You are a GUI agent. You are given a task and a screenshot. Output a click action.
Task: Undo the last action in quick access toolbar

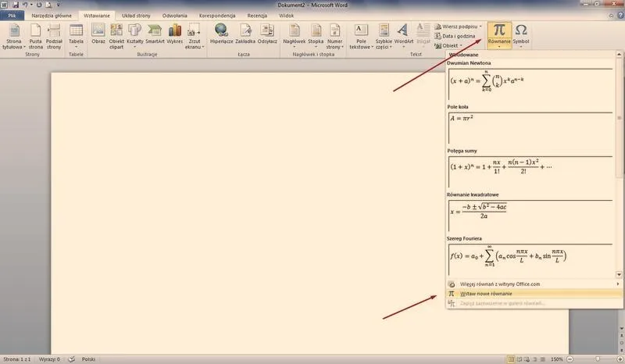point(25,5)
